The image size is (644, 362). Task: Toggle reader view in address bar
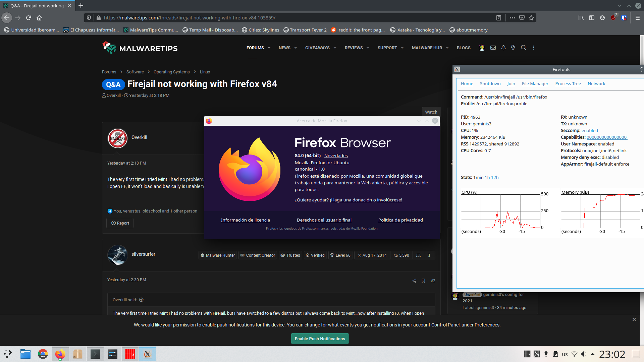pos(499,18)
